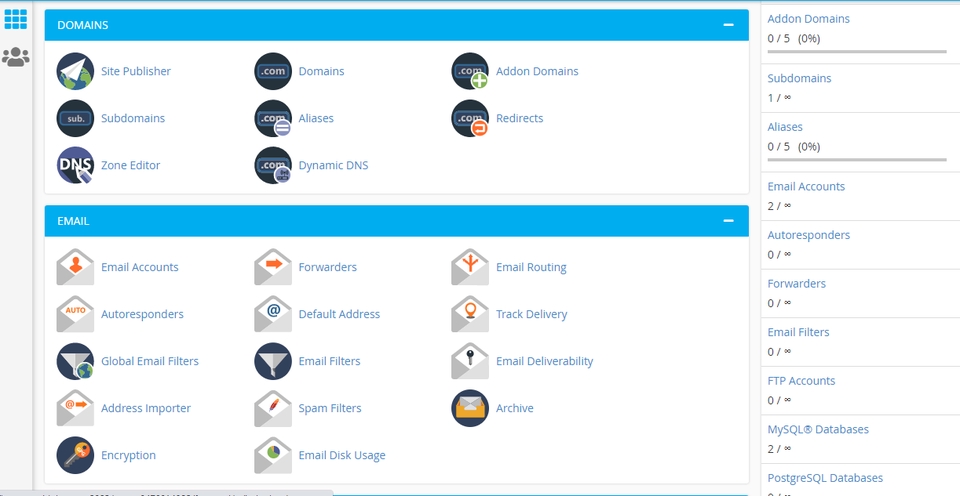The width and height of the screenshot is (960, 496).
Task: Click FTP Accounts in the statistics sidebar
Action: (801, 381)
